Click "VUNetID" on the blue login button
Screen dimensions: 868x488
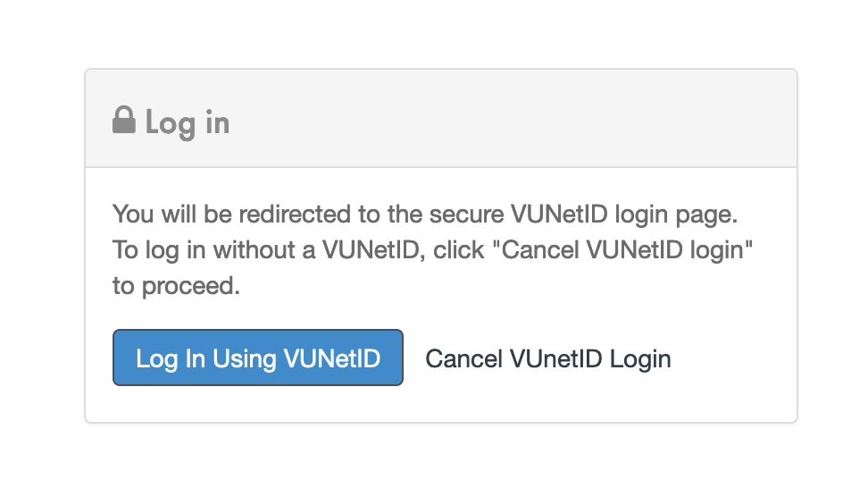pos(332,358)
